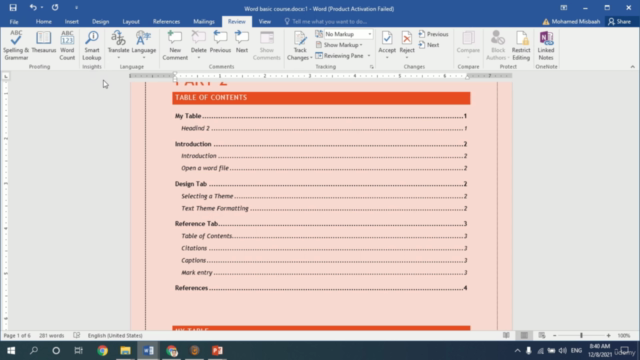Open the File tab
The image size is (640, 360).
coord(14,22)
